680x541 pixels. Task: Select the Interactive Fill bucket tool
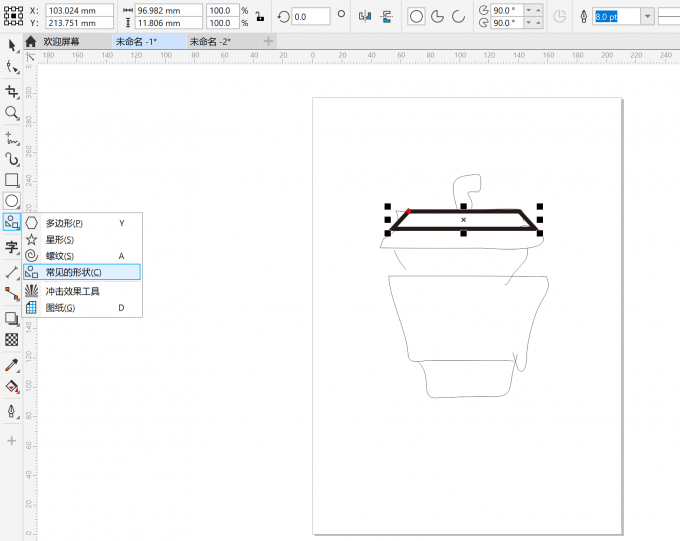[12, 386]
